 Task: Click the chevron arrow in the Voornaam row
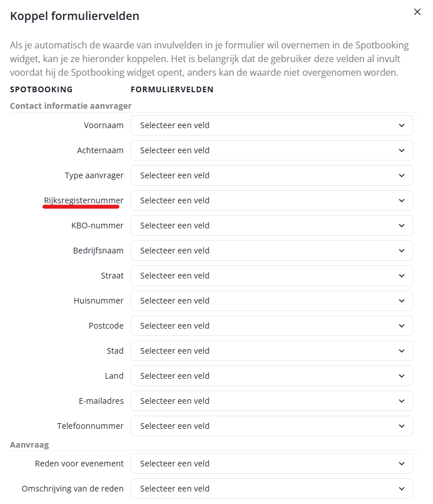[402, 125]
